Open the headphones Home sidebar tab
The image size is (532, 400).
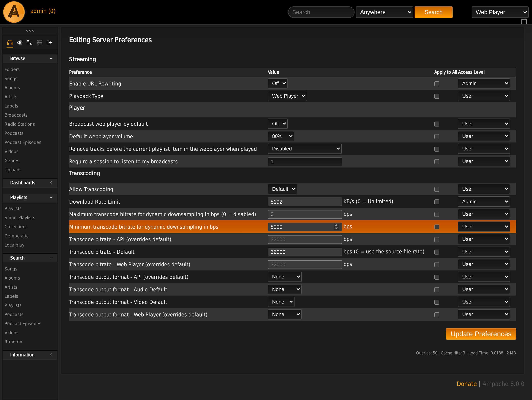tap(10, 43)
